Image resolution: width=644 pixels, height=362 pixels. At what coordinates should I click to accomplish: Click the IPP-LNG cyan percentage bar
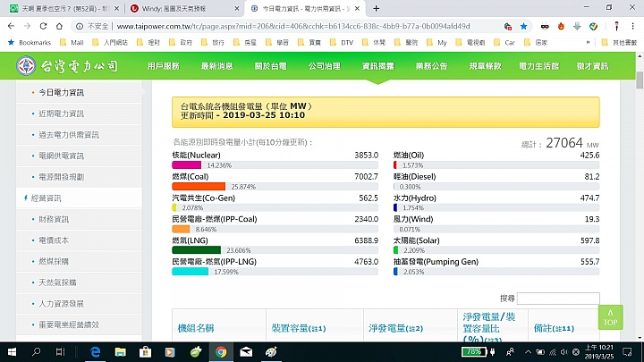191,272
